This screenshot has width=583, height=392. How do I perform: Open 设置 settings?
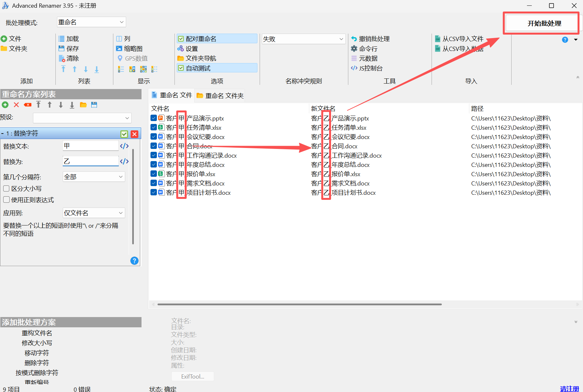(188, 49)
